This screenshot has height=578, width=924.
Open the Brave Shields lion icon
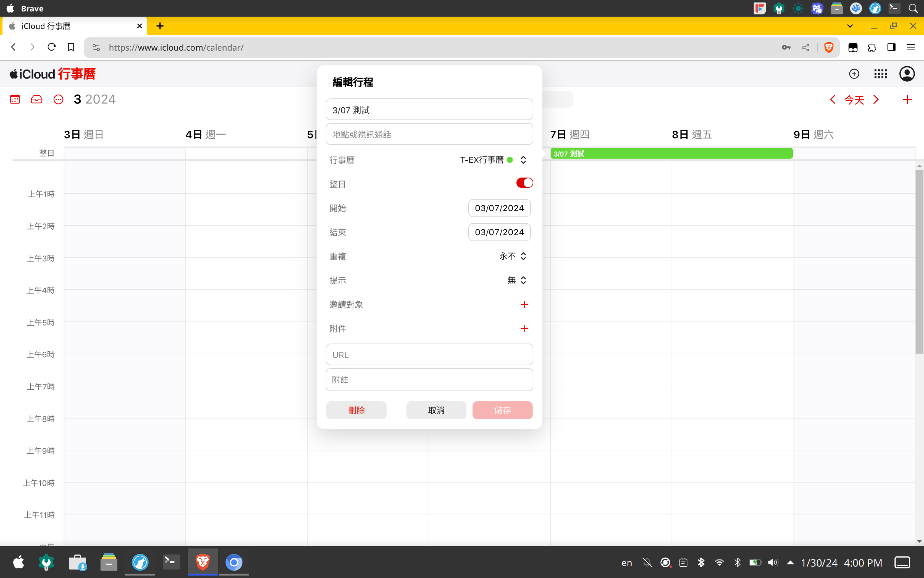pyautogui.click(x=829, y=47)
